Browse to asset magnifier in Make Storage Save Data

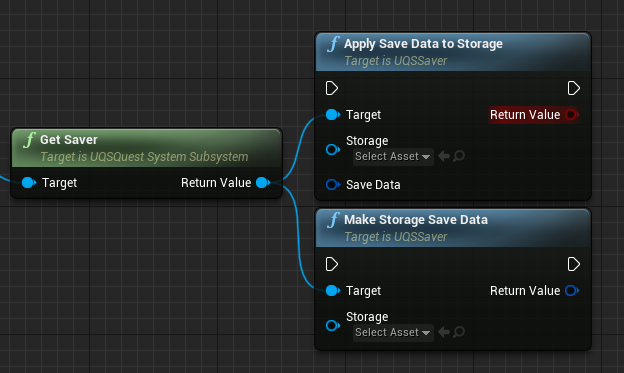[x=459, y=332]
